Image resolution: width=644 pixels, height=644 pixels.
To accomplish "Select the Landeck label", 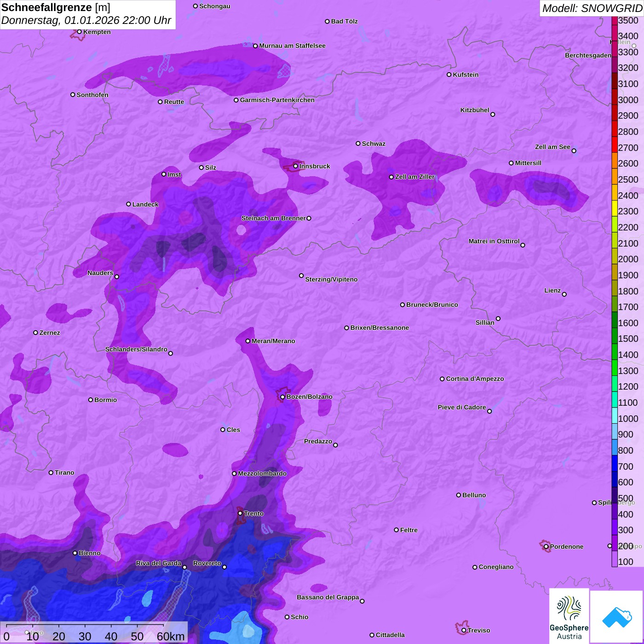I will (145, 204).
